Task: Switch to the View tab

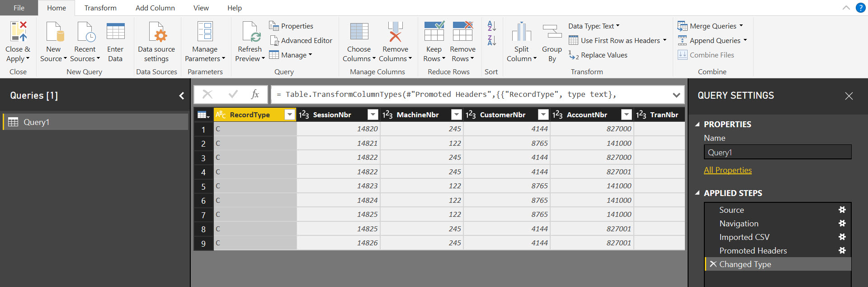Action: 201,8
